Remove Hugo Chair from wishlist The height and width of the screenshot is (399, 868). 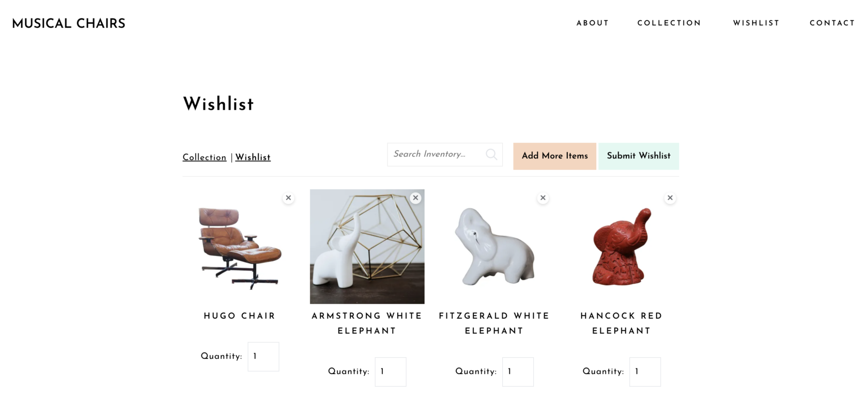(x=288, y=198)
